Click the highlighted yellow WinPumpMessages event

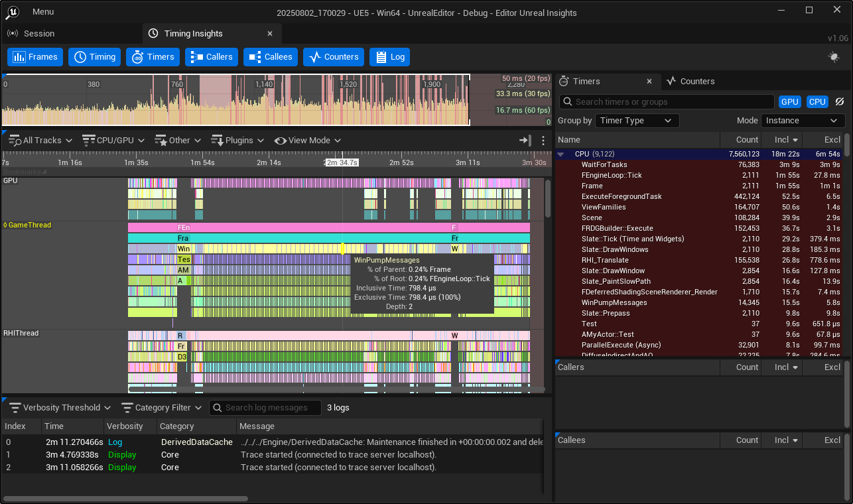tap(342, 249)
